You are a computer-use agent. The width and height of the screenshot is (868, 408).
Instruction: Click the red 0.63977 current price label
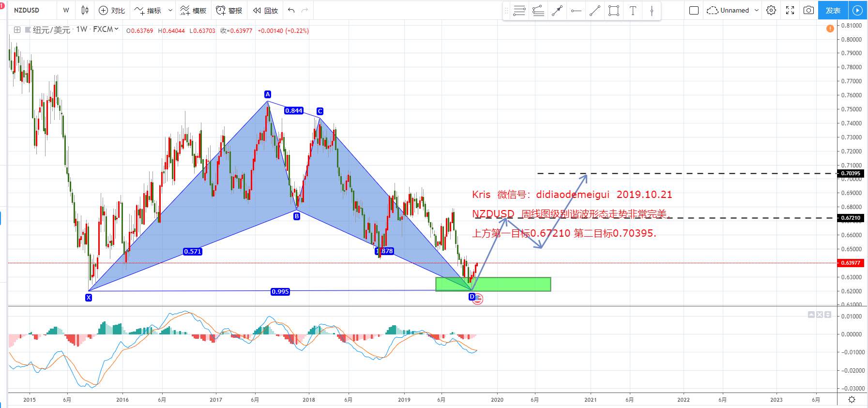[x=851, y=263]
